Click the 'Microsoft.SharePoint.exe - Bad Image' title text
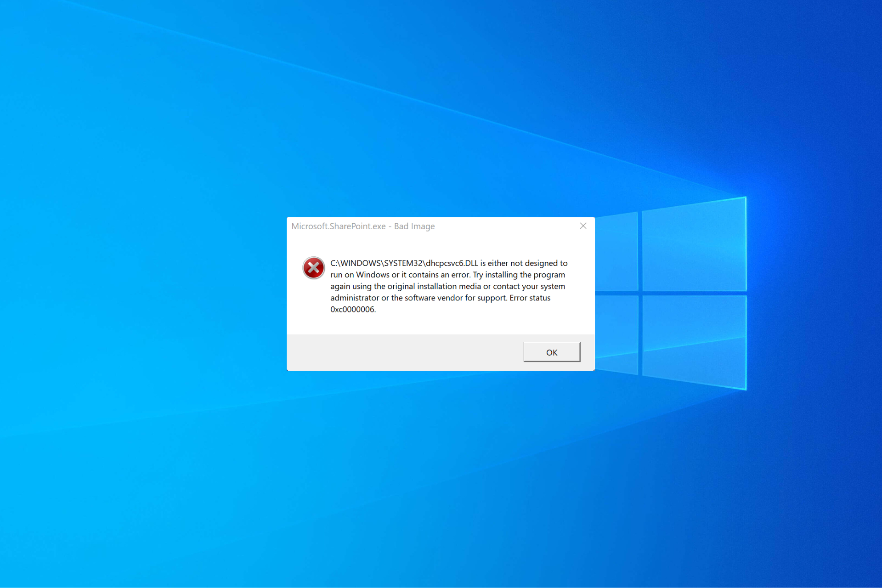This screenshot has height=588, width=882. [363, 226]
